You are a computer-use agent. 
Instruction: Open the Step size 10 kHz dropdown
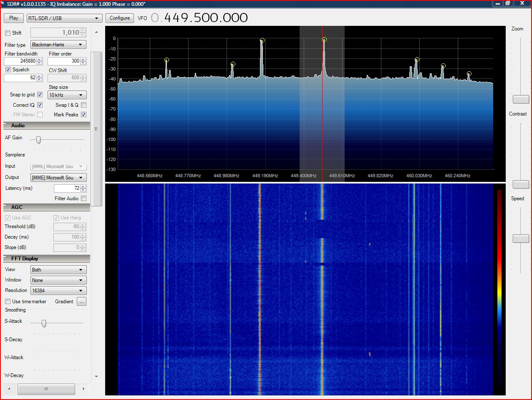pos(67,95)
